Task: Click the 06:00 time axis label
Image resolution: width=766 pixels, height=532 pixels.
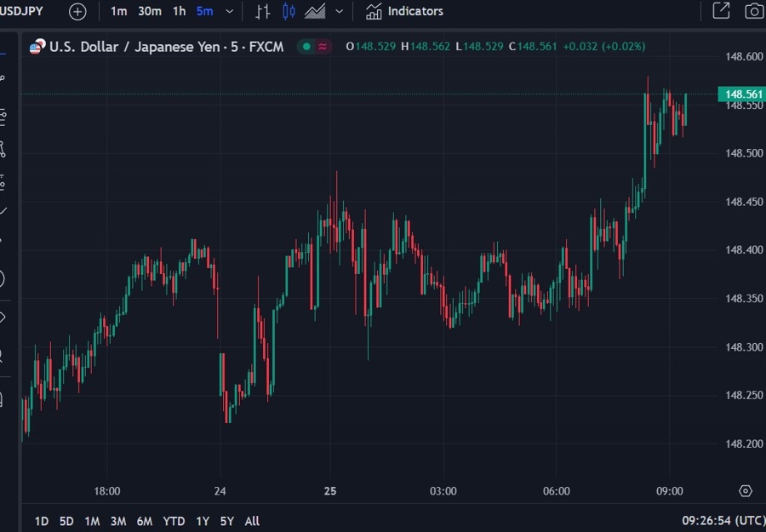Action: (557, 491)
